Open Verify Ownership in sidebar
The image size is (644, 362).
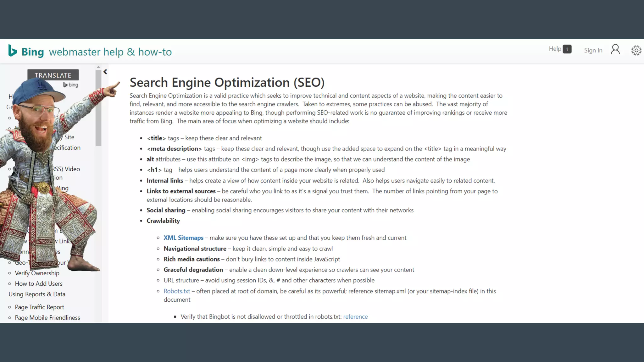(37, 273)
